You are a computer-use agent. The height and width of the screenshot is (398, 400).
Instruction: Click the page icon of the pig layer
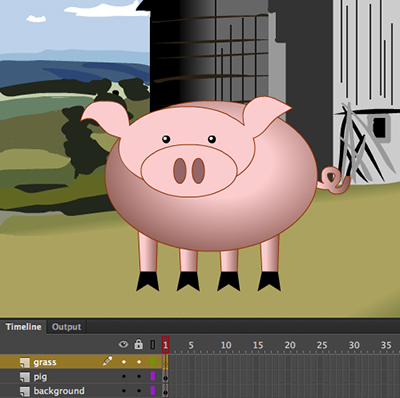point(25,377)
